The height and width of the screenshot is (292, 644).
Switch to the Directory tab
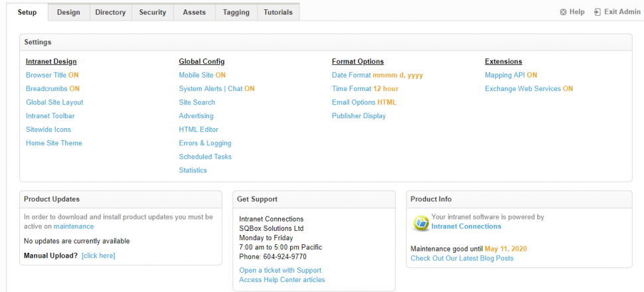point(110,12)
